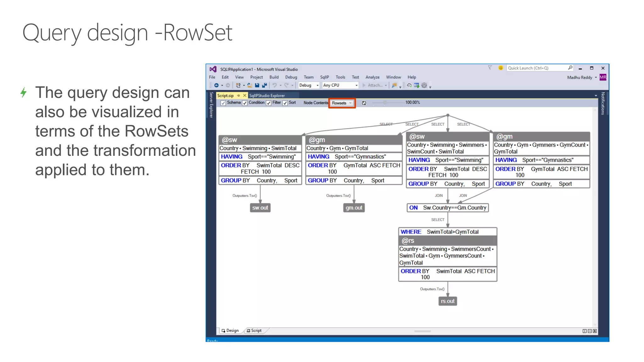Viewport: 644px width, 362px height.
Task: Expand the Attach button dropdown arrow
Action: [386, 85]
